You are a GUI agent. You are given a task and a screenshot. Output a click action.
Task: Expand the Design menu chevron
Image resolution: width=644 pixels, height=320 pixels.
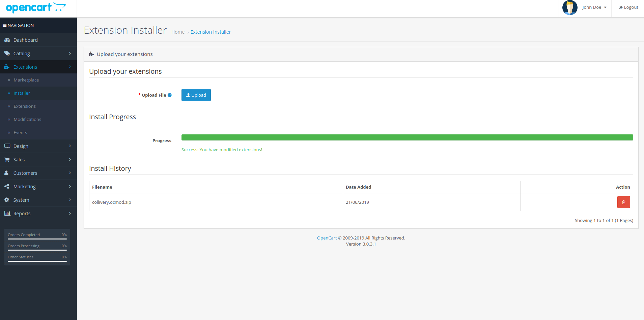click(70, 146)
